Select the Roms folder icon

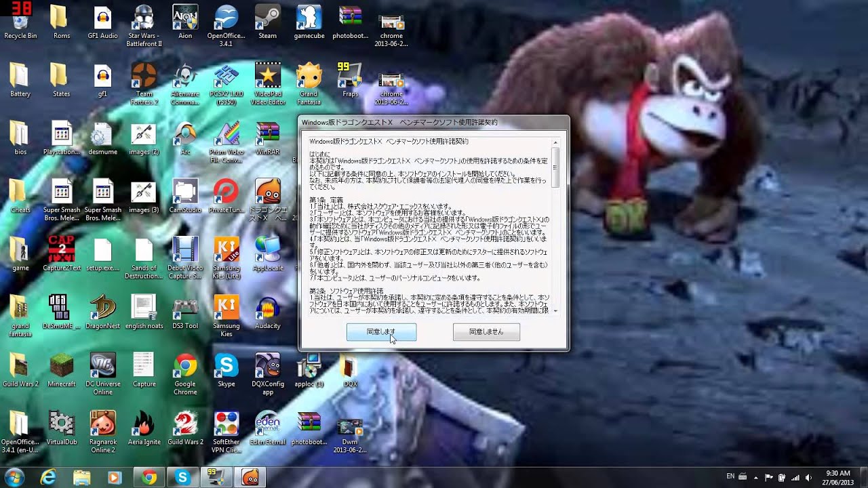pos(61,22)
